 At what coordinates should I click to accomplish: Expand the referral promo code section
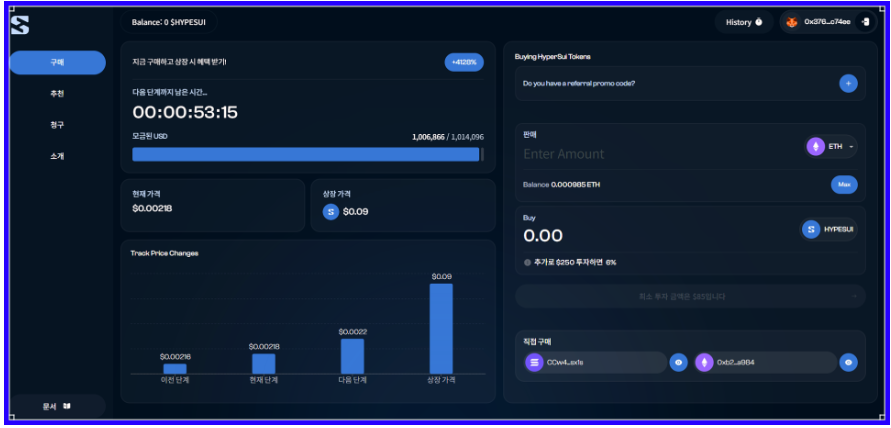680,84
